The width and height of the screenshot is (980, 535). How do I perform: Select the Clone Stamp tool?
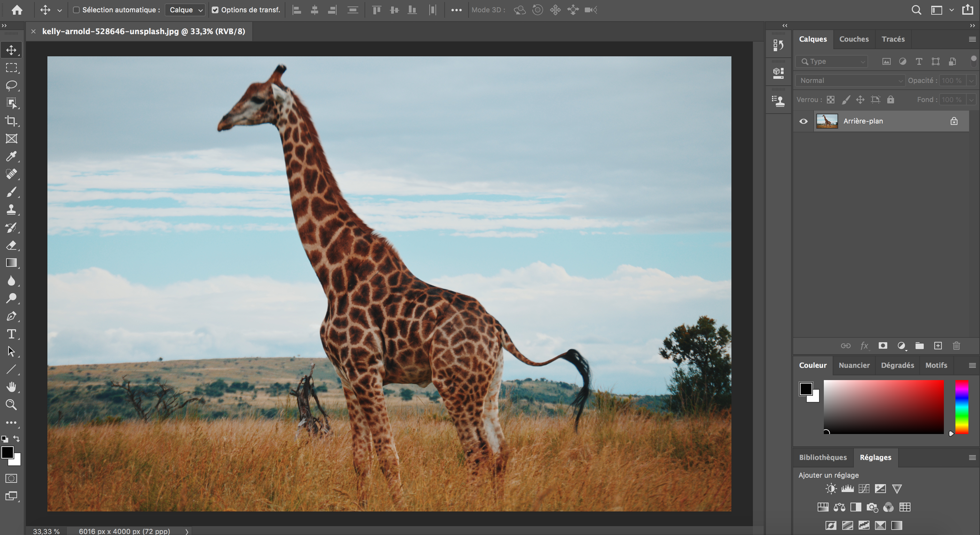(11, 209)
